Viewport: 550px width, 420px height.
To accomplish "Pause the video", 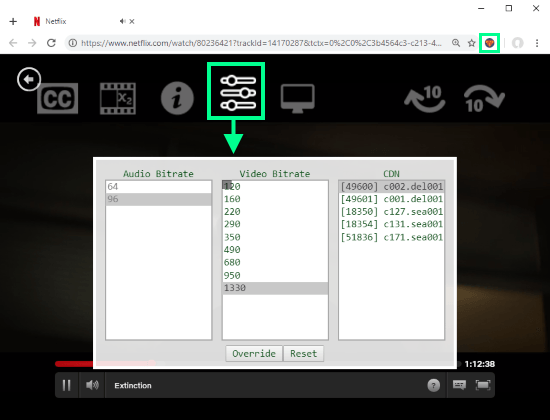I will (x=67, y=385).
